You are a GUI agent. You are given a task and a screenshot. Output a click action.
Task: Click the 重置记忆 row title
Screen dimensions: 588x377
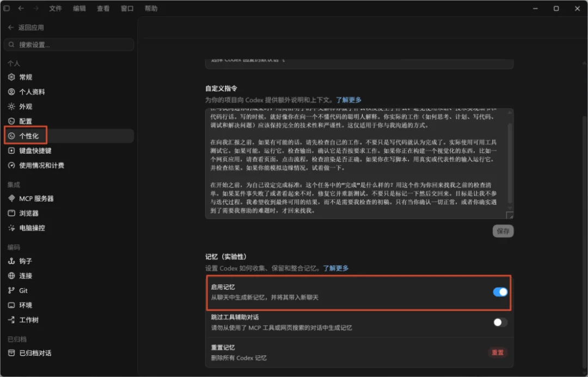tap(223, 348)
